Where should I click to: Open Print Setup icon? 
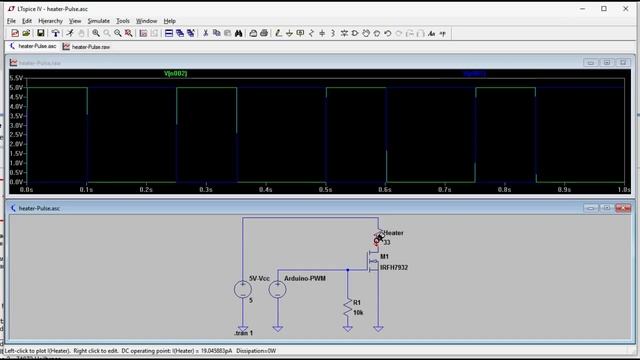(x=253, y=33)
